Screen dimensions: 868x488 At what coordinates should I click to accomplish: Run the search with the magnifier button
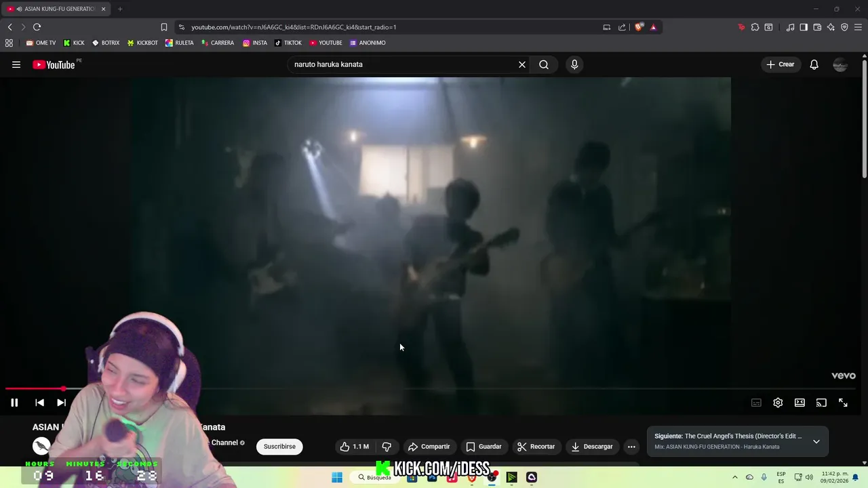pos(544,64)
